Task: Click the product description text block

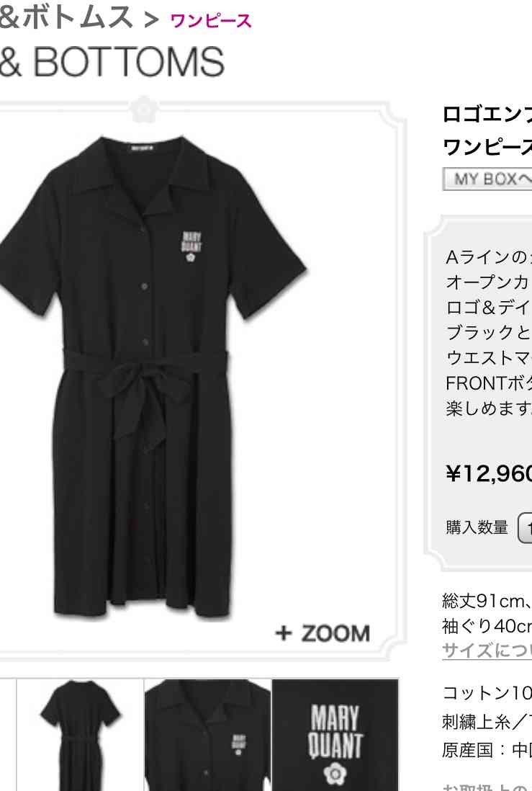Action: (489, 332)
